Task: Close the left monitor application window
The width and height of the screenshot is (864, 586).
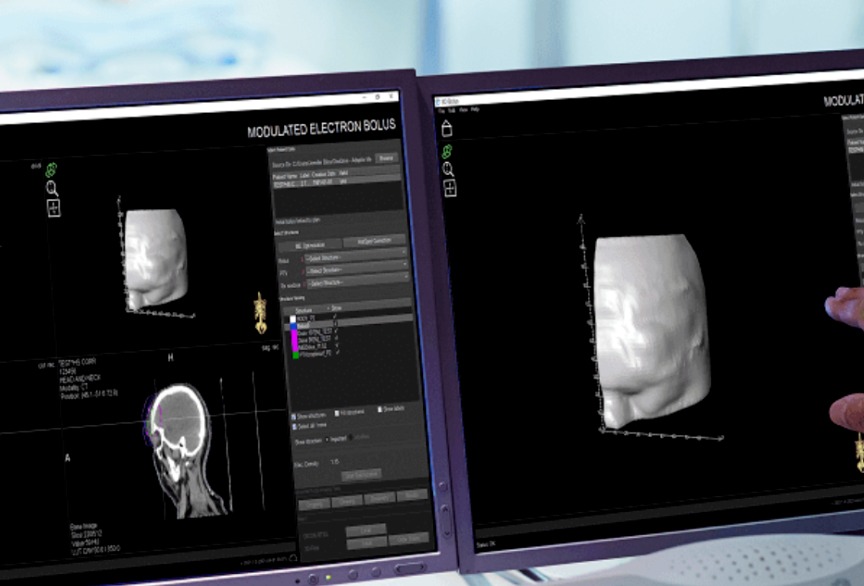Action: pos(392,96)
